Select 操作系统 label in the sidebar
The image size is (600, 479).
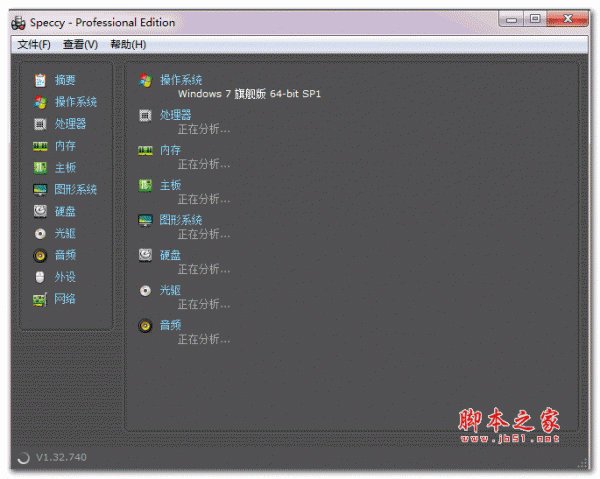click(x=76, y=102)
